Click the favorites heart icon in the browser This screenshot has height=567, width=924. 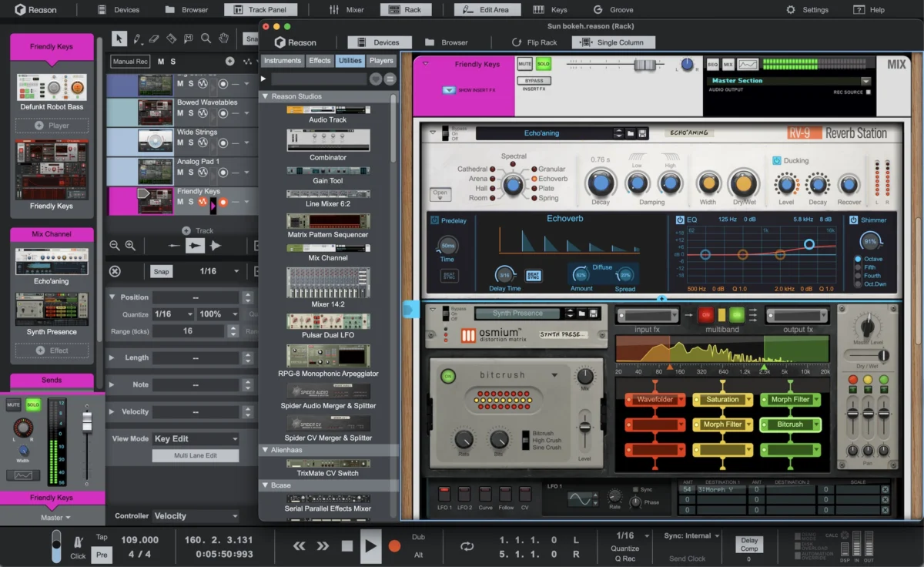pyautogui.click(x=376, y=79)
